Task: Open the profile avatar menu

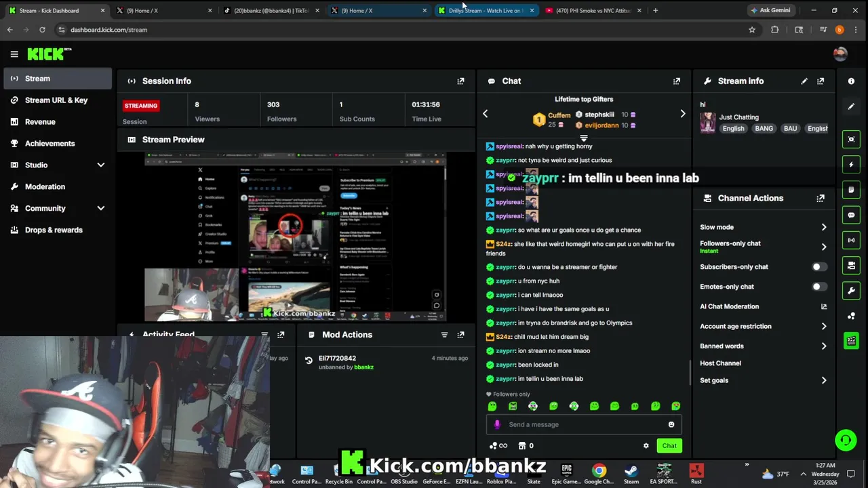Action: tap(840, 54)
